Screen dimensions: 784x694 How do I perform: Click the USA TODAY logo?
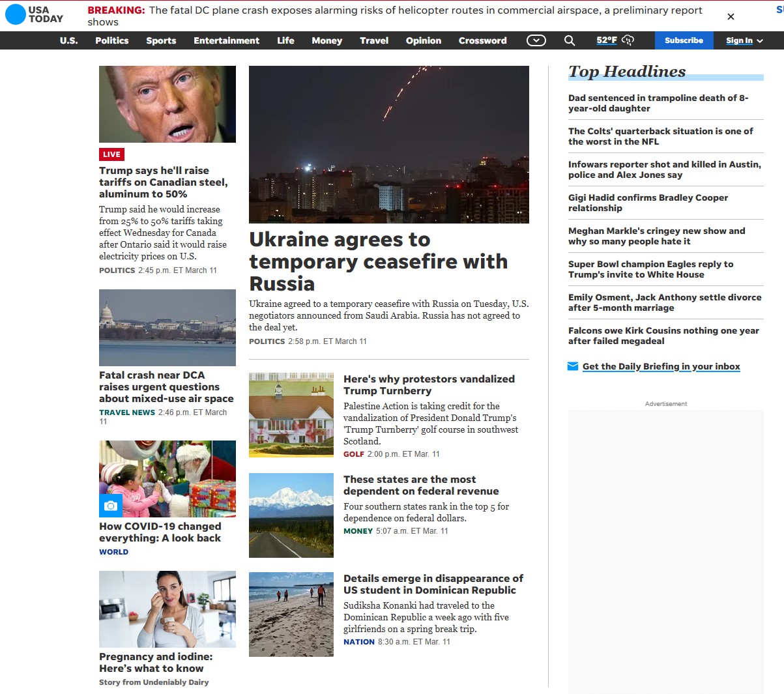[35, 14]
